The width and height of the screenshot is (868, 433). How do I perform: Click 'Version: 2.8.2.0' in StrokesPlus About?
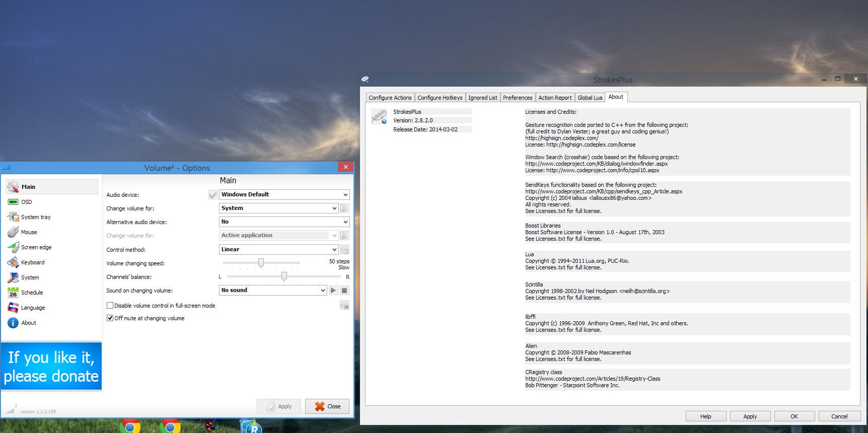tap(413, 120)
